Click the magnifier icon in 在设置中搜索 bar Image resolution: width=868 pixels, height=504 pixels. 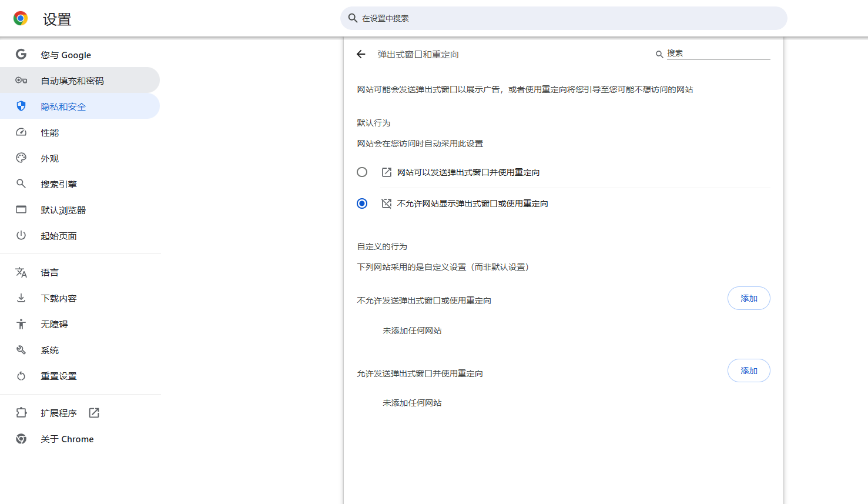point(353,18)
